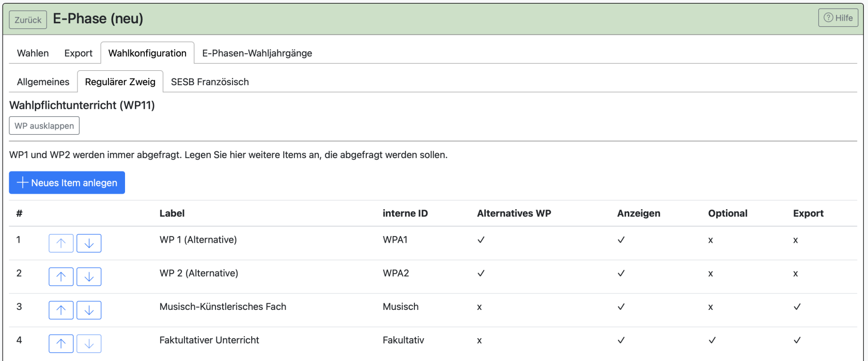Screen dimensions: 868x361
Task: Move WP 2 (Alternative) row down
Action: coord(89,277)
